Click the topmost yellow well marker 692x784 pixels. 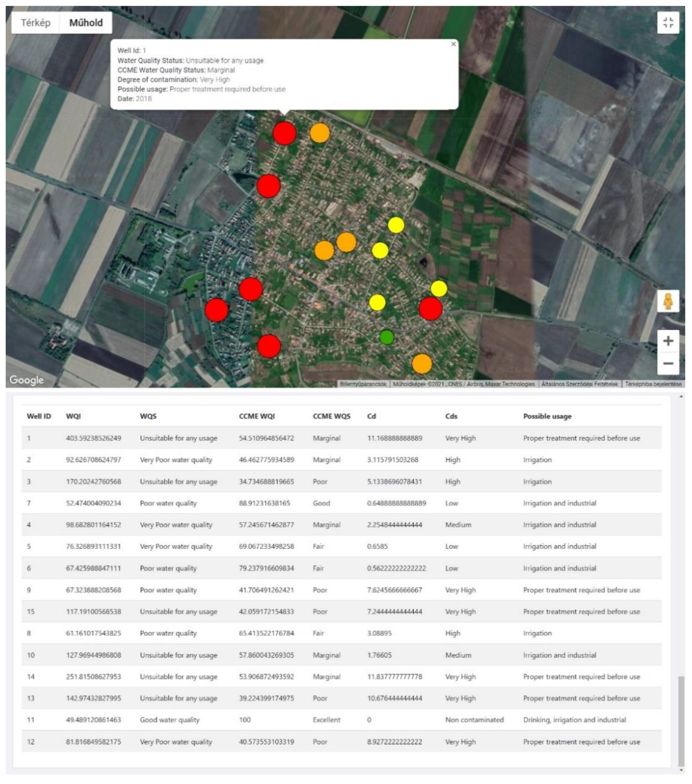(396, 225)
